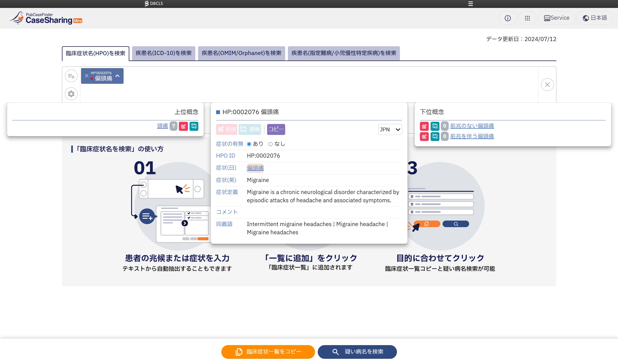Click the purple コピー button
The height and width of the screenshot is (364, 618).
276,129
